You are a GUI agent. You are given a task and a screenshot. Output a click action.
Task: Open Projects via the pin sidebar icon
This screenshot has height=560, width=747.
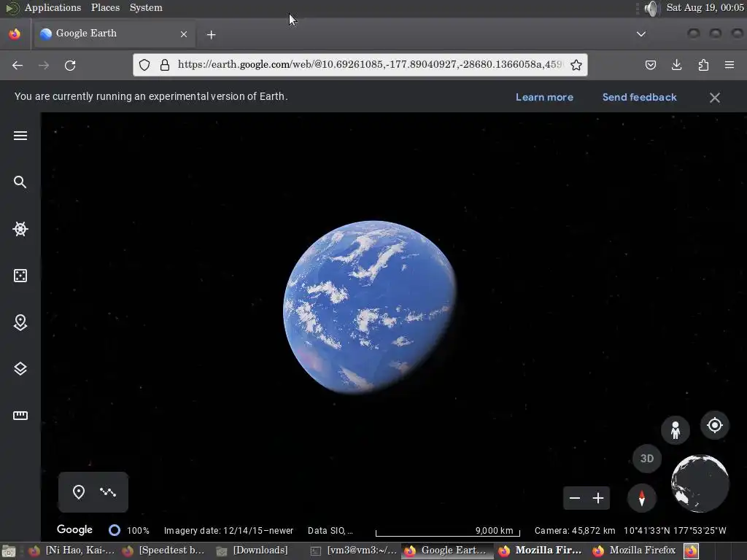click(20, 322)
